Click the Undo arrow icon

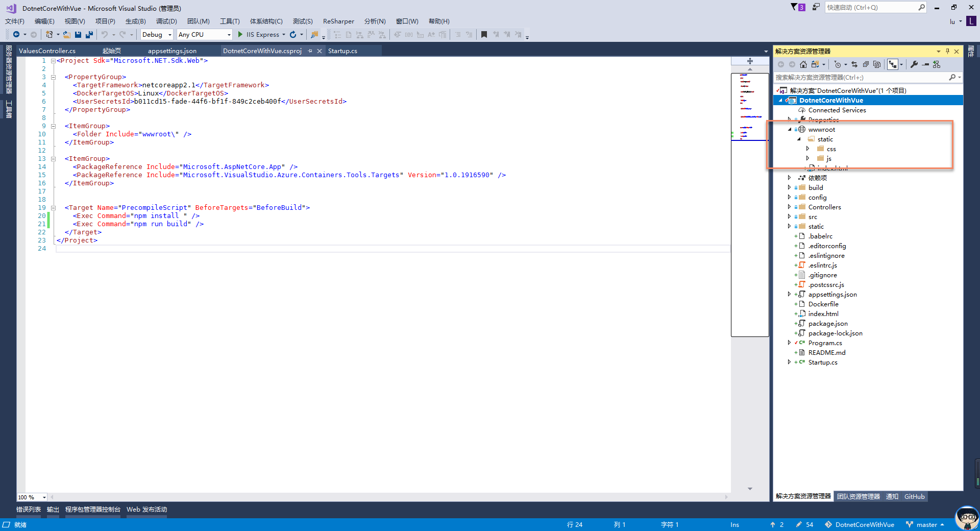click(x=104, y=35)
